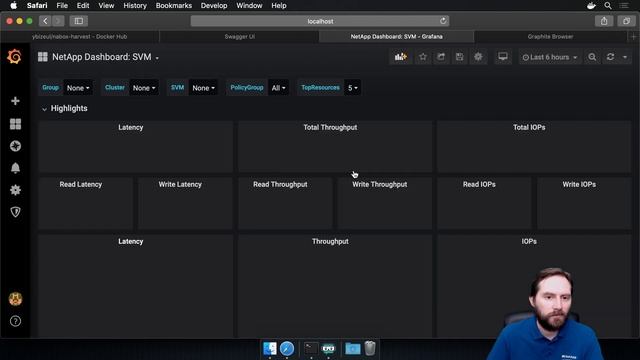Open the History menu

135,6
